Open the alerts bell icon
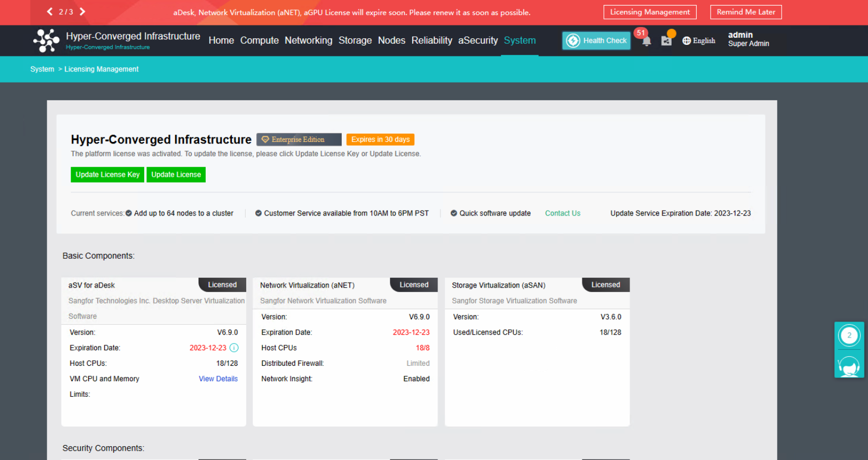The image size is (868, 460). [646, 41]
